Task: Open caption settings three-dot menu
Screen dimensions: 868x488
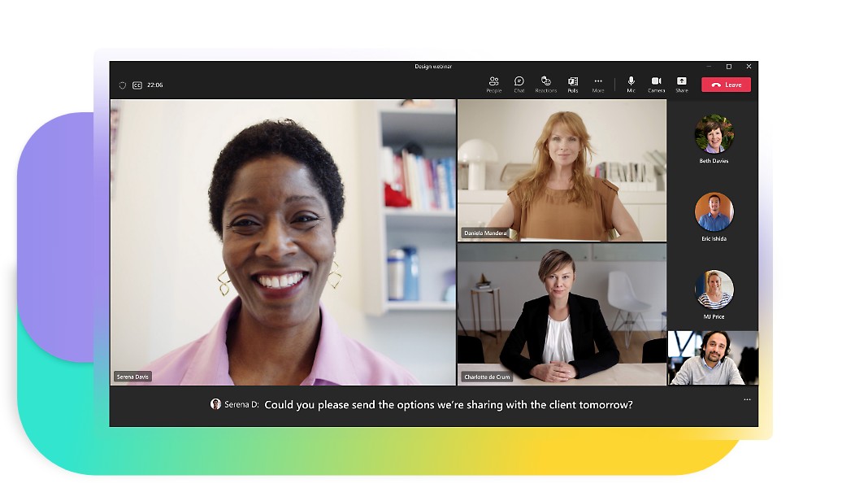Action: [747, 399]
